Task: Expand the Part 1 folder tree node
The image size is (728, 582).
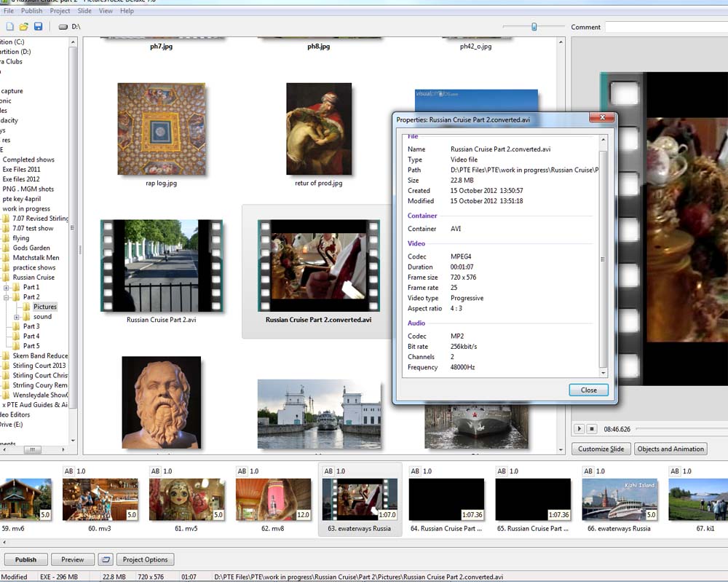Action: 7,287
